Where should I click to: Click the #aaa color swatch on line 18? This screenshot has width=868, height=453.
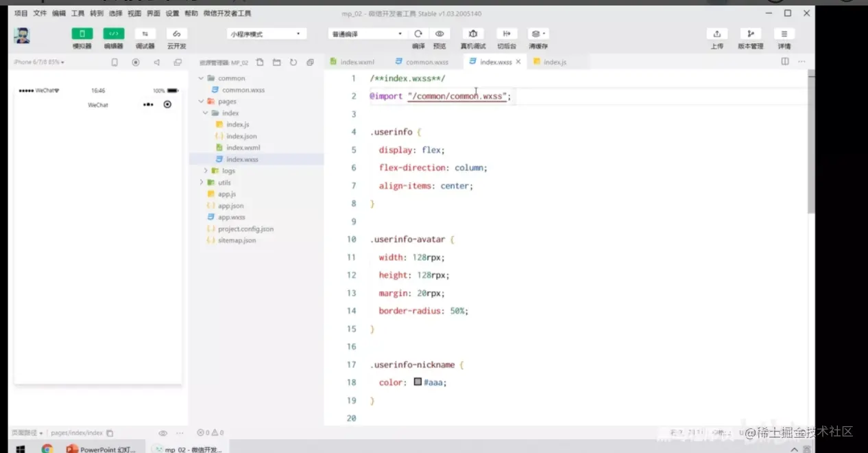click(418, 382)
